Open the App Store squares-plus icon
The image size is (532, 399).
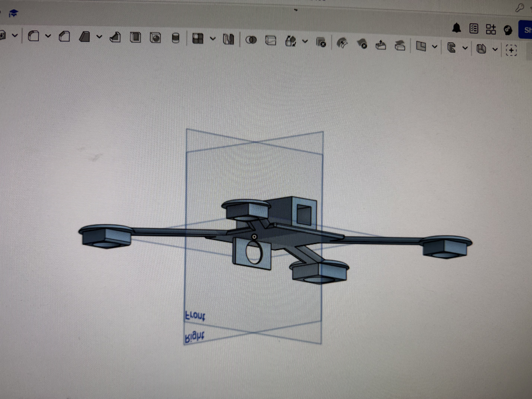pos(491,29)
